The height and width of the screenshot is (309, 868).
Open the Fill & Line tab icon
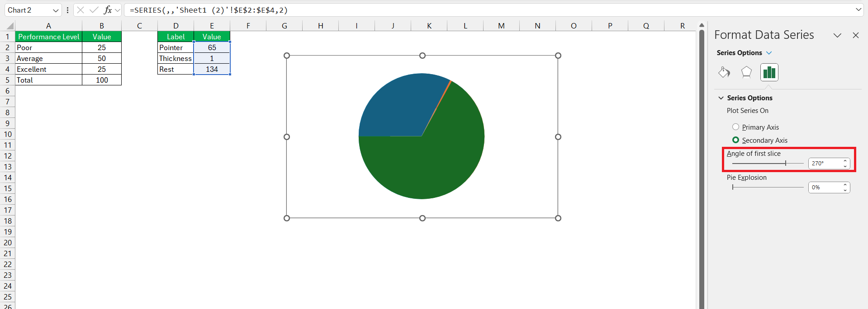click(724, 72)
